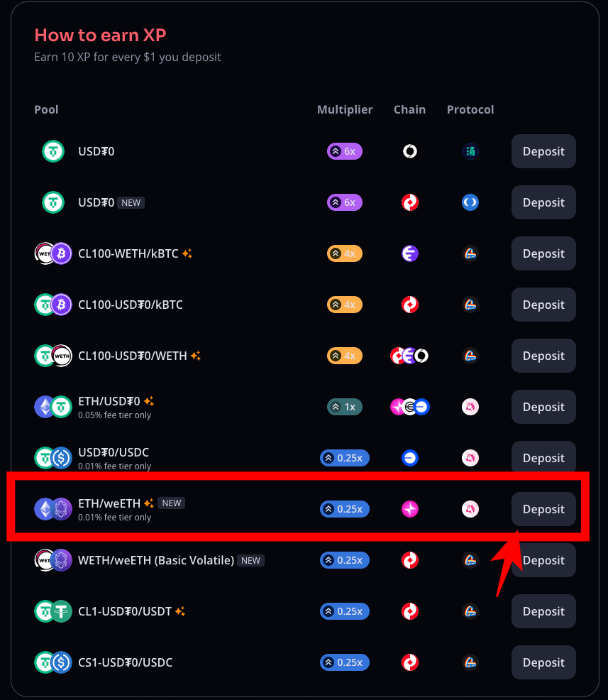This screenshot has width=608, height=700.
Task: Click the 6x multiplier badge in first row
Action: [345, 151]
